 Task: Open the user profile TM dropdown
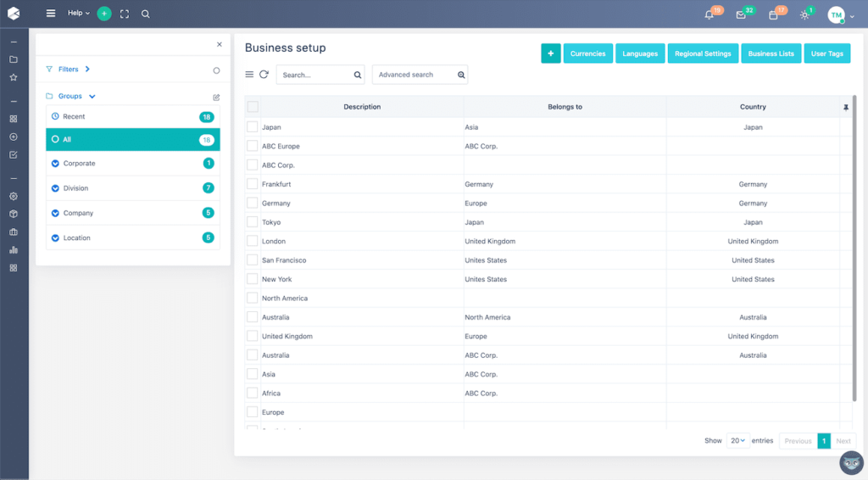click(841, 15)
